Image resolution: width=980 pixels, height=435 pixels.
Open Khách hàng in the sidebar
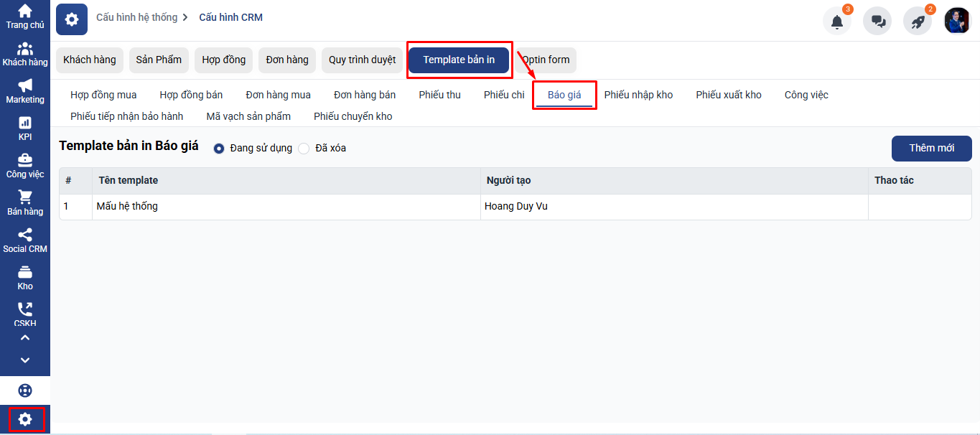25,50
